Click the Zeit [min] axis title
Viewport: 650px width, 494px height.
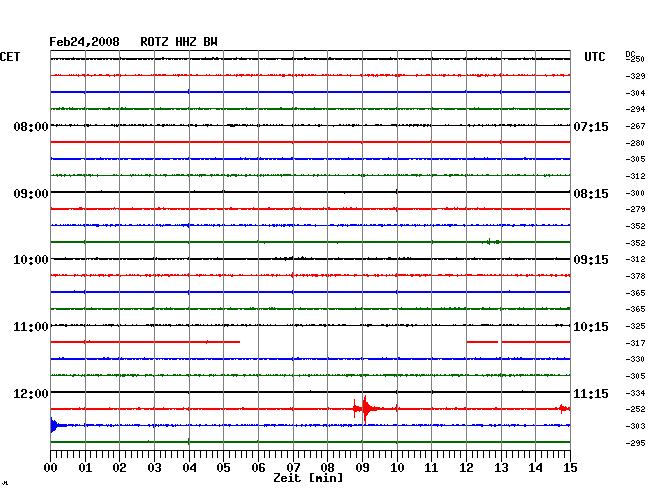308,478
